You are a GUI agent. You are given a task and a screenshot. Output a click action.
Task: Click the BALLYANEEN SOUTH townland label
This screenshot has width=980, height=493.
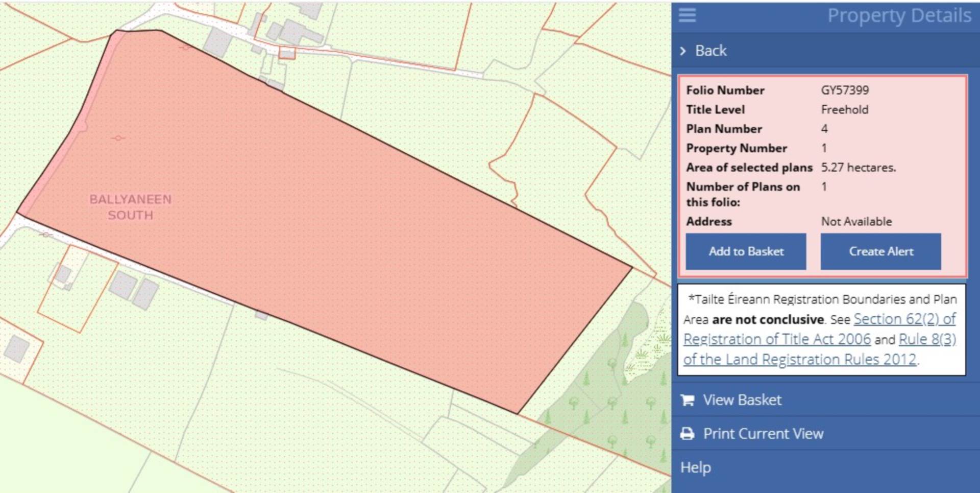131,207
